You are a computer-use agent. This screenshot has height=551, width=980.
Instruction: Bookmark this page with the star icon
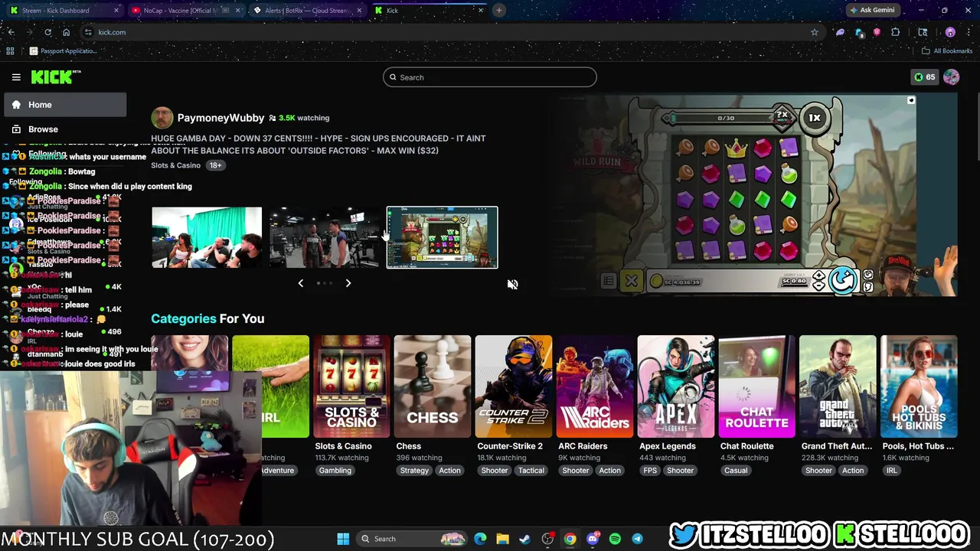(814, 32)
